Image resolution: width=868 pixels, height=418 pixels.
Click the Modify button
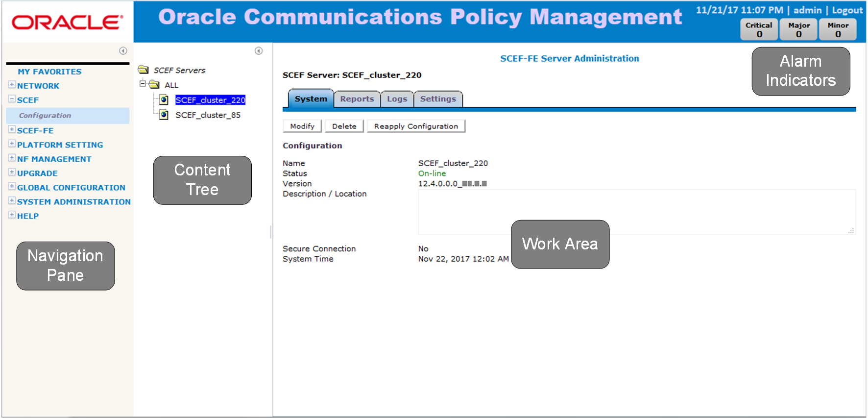(x=302, y=126)
